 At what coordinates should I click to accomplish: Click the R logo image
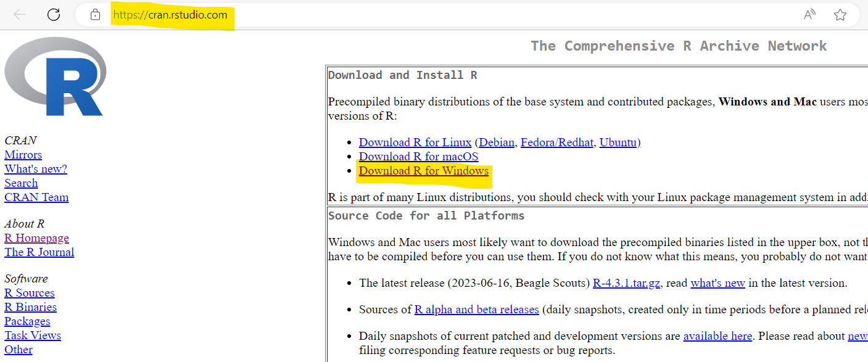(56, 76)
